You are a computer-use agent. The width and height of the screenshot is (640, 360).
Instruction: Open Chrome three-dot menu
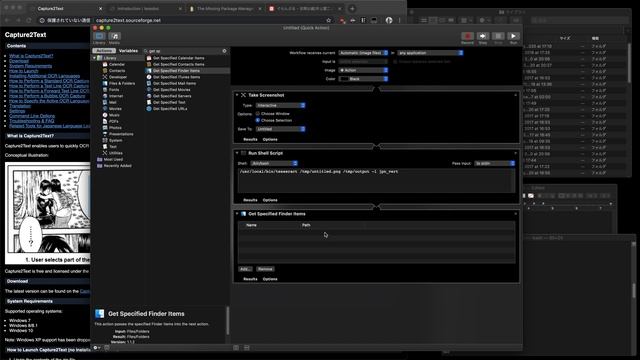(x=400, y=20)
